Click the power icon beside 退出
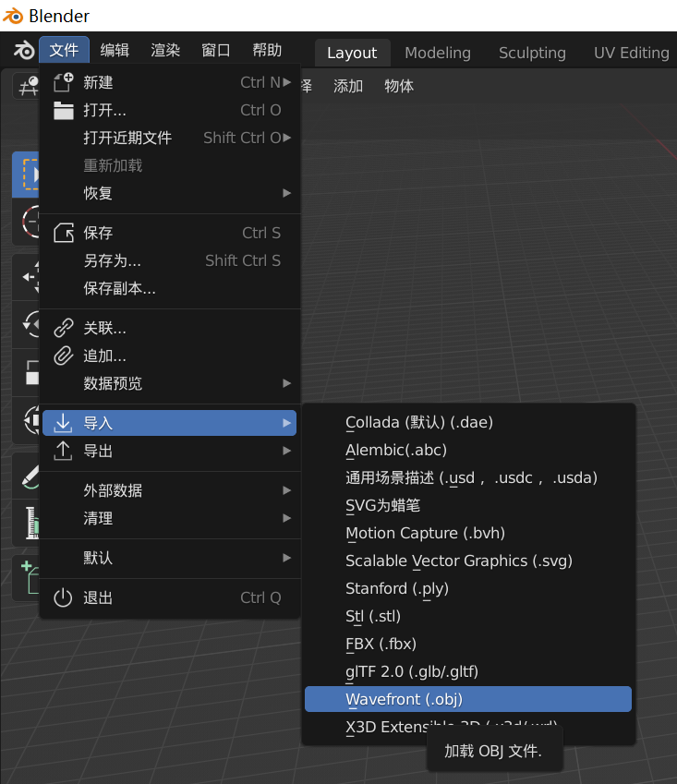 point(64,598)
